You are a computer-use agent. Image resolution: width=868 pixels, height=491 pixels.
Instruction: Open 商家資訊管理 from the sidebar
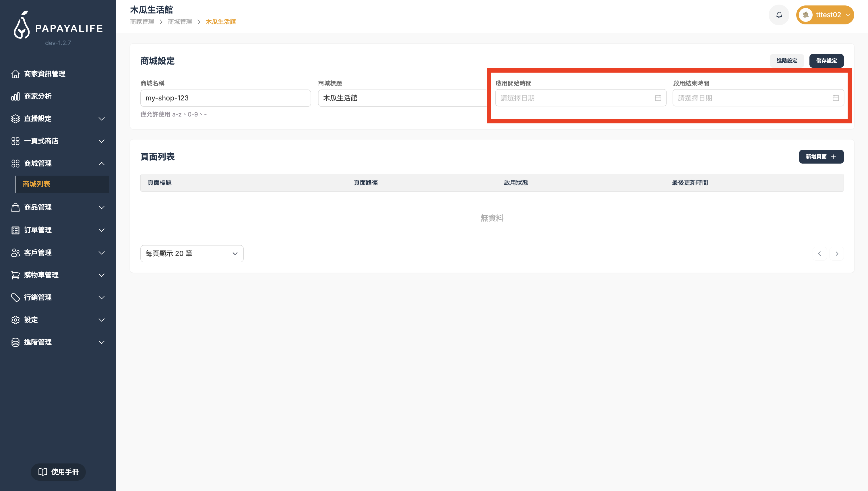coord(44,74)
